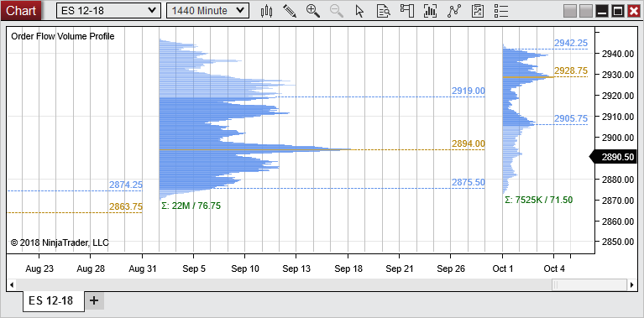Open the data series bars icon

point(431,11)
